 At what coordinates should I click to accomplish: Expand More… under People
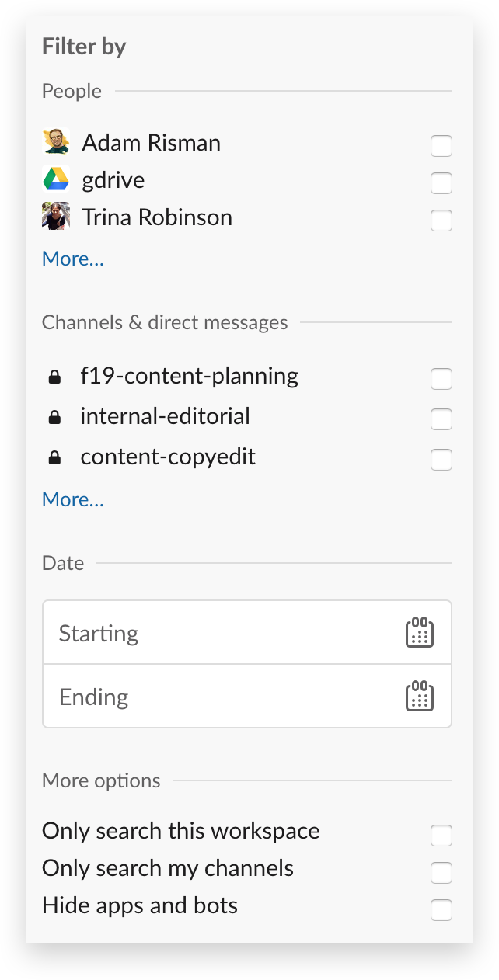[73, 259]
